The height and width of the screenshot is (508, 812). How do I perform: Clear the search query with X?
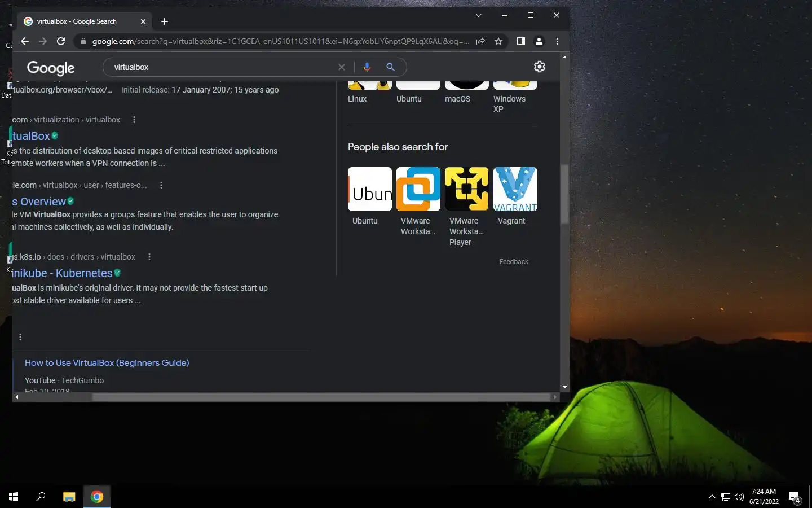pyautogui.click(x=342, y=67)
